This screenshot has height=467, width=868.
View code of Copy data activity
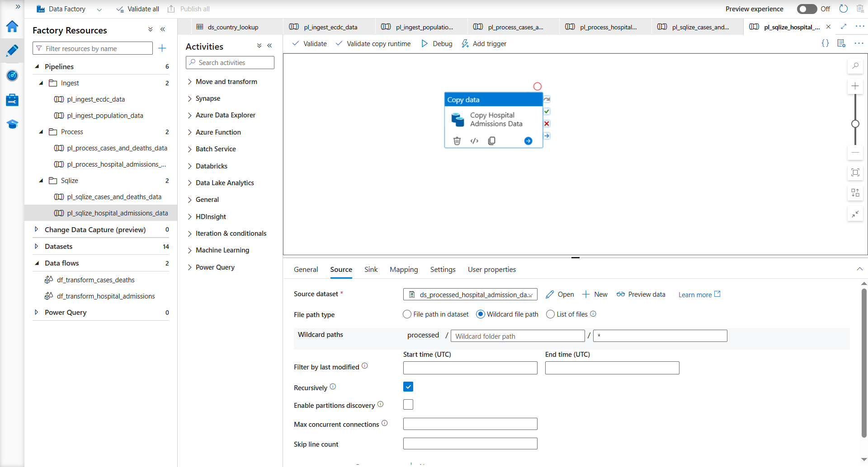[x=474, y=141]
